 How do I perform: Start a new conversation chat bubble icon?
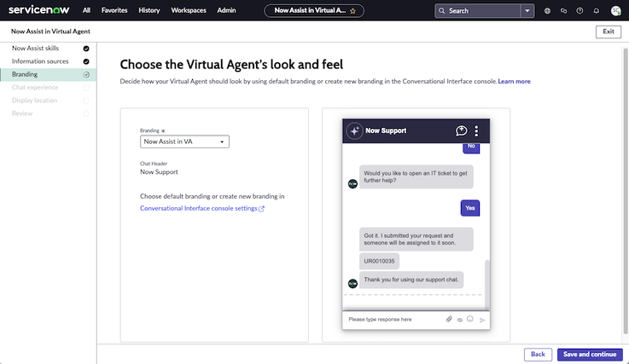(x=462, y=130)
